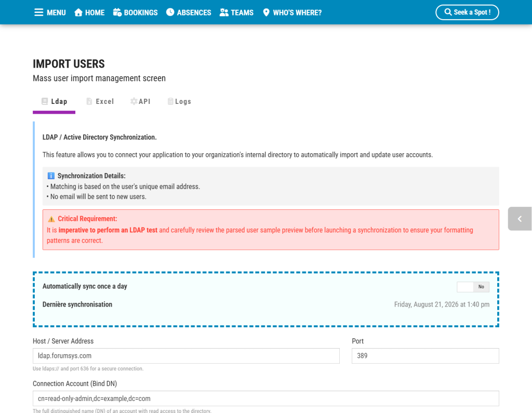Click the Who's Where location pin icon
The width and height of the screenshot is (532, 413).
tap(267, 12)
